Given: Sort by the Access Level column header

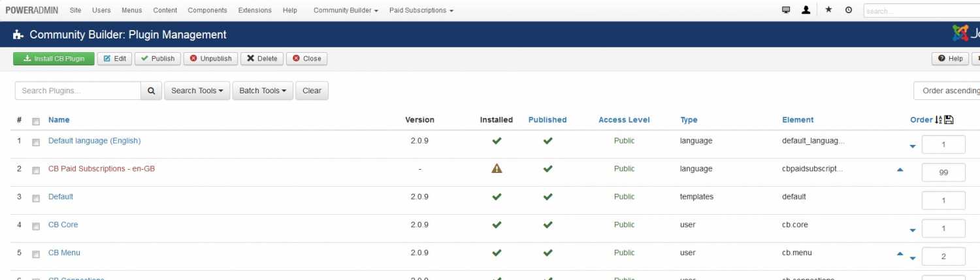Looking at the screenshot, I should click(624, 119).
